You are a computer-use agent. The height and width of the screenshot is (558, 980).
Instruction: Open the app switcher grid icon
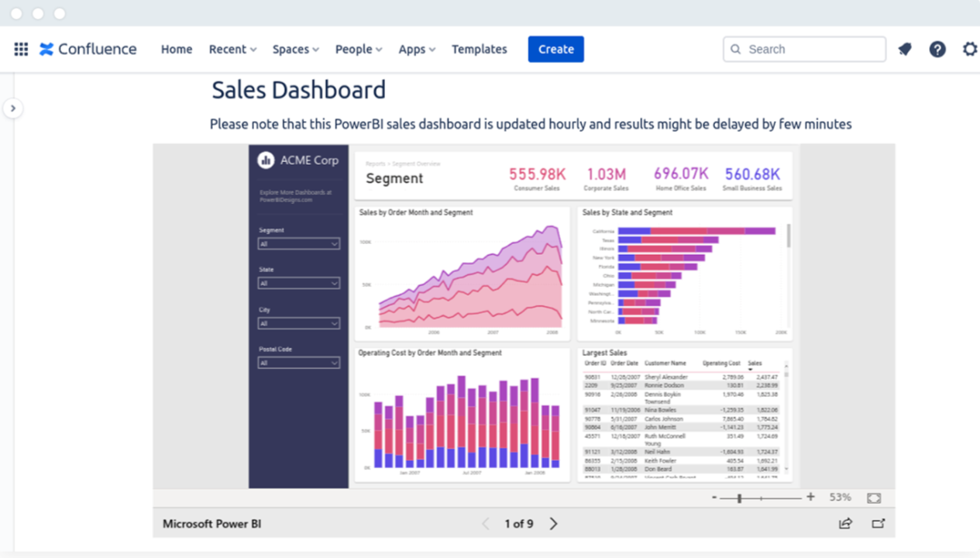(21, 49)
